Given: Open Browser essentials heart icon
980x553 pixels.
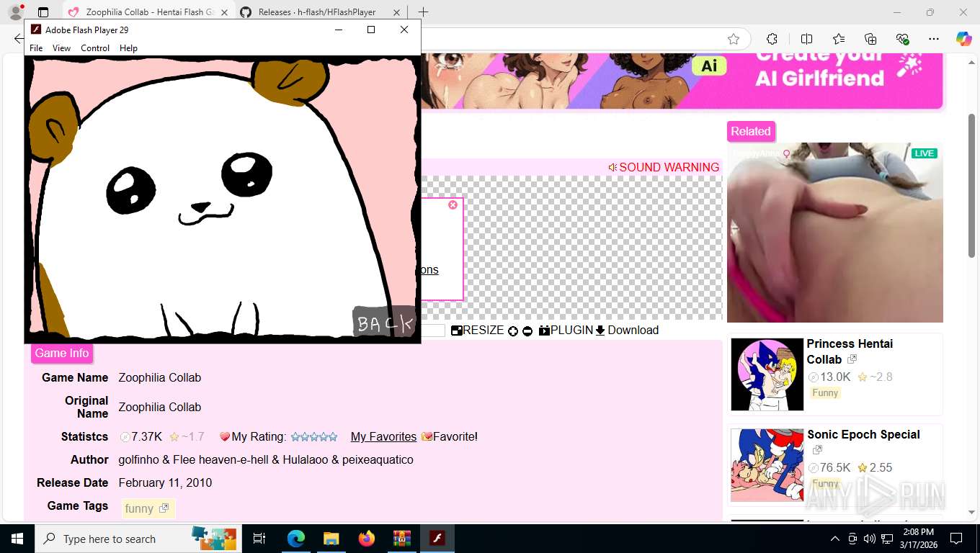Looking at the screenshot, I should pos(902,39).
